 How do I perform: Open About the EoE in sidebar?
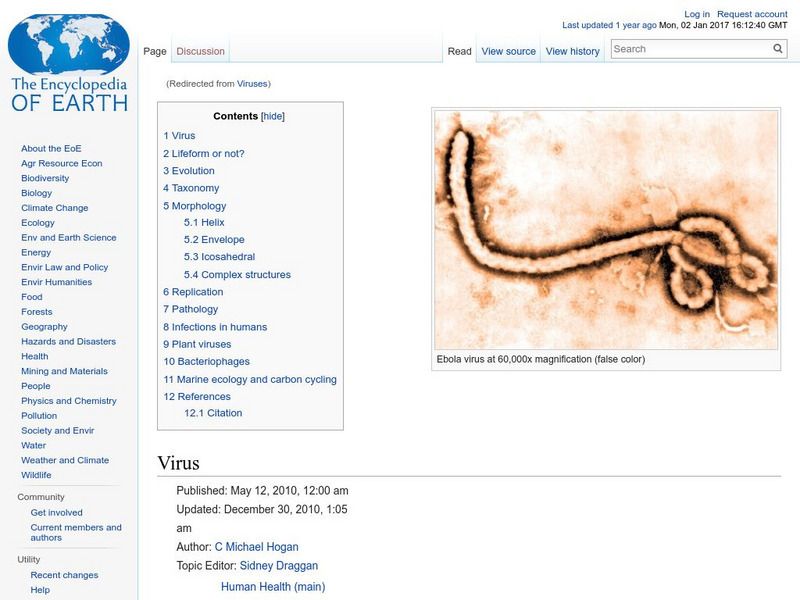51,148
